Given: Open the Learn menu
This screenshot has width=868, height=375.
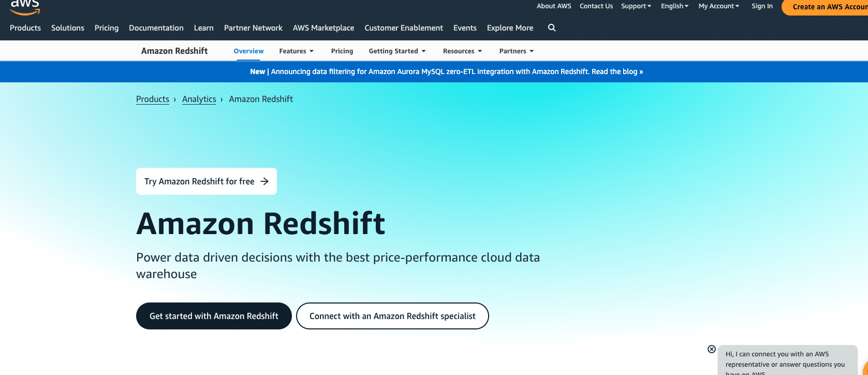Looking at the screenshot, I should click(203, 28).
